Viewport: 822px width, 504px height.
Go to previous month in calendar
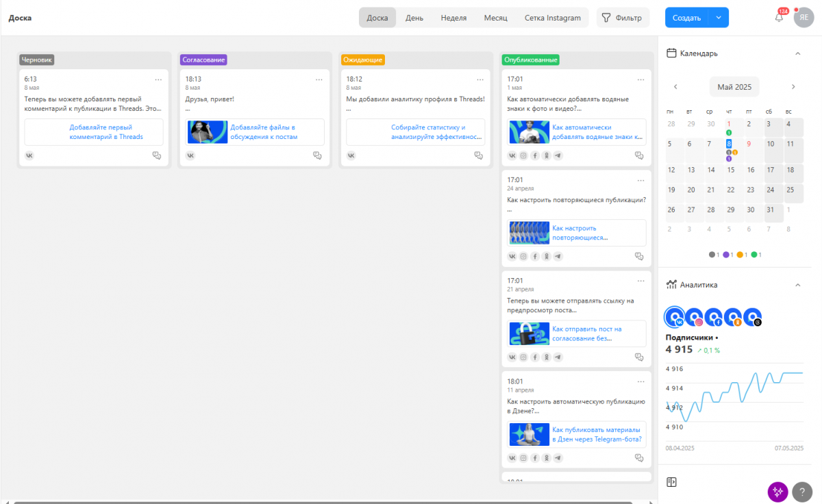tap(675, 87)
